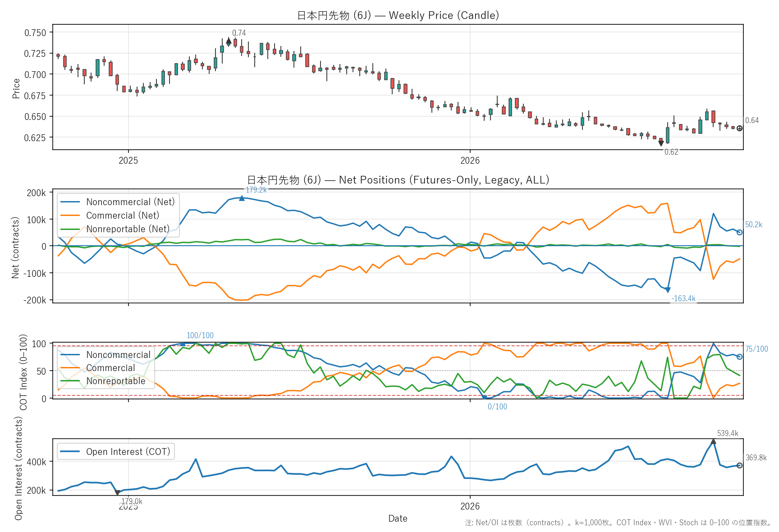Select the latest open interest circle marker at 369.8k
The image size is (779, 532).
(739, 465)
